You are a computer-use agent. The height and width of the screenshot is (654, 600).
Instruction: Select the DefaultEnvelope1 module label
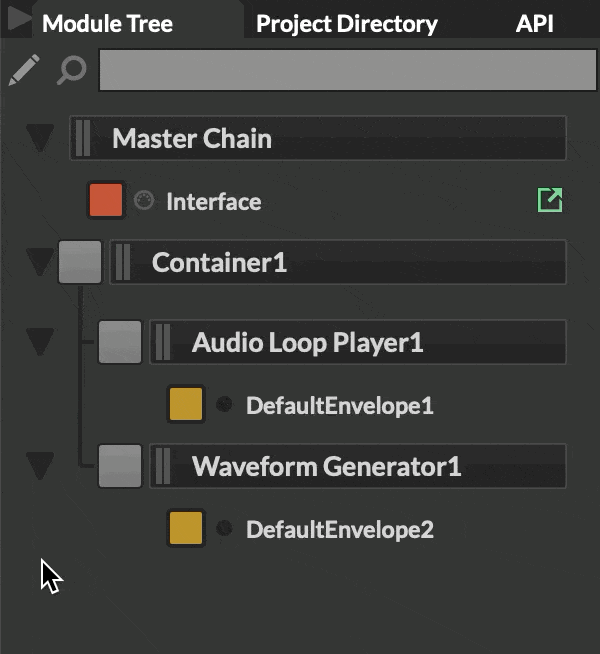click(340, 406)
